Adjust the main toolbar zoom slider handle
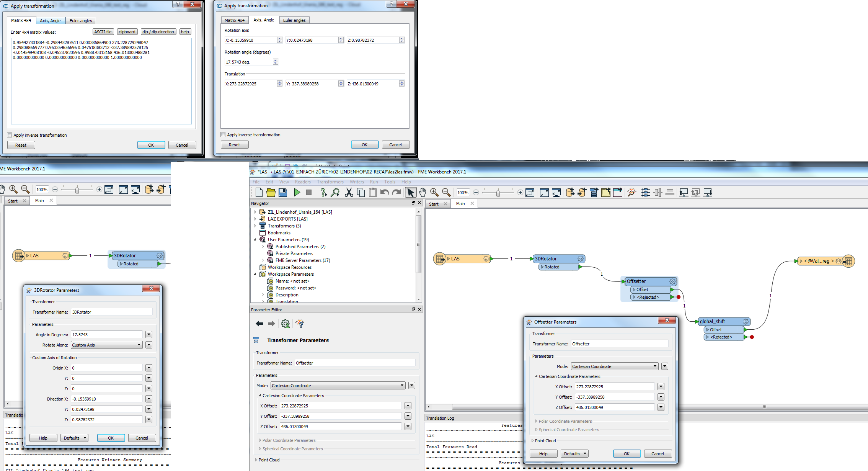The image size is (868, 471). point(498,193)
